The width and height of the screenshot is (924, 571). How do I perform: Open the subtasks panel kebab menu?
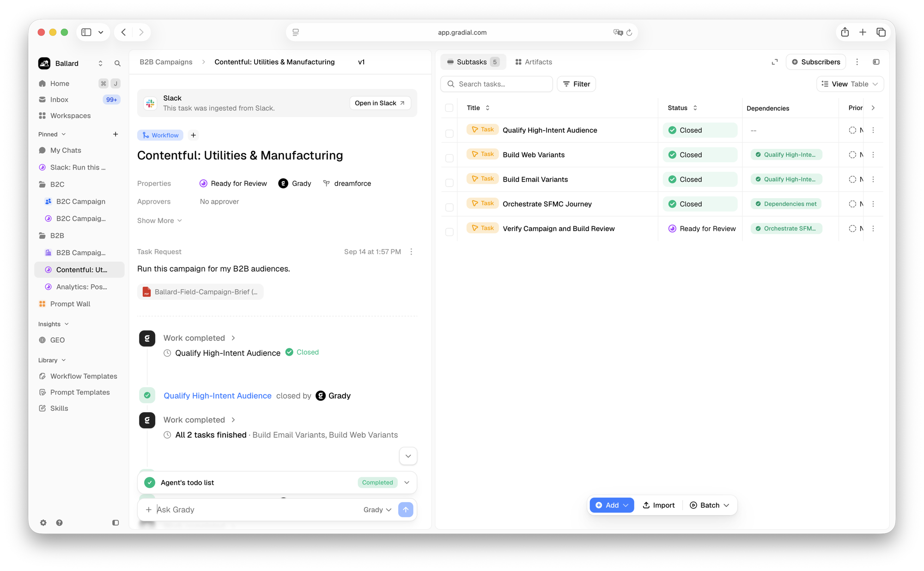tap(857, 62)
